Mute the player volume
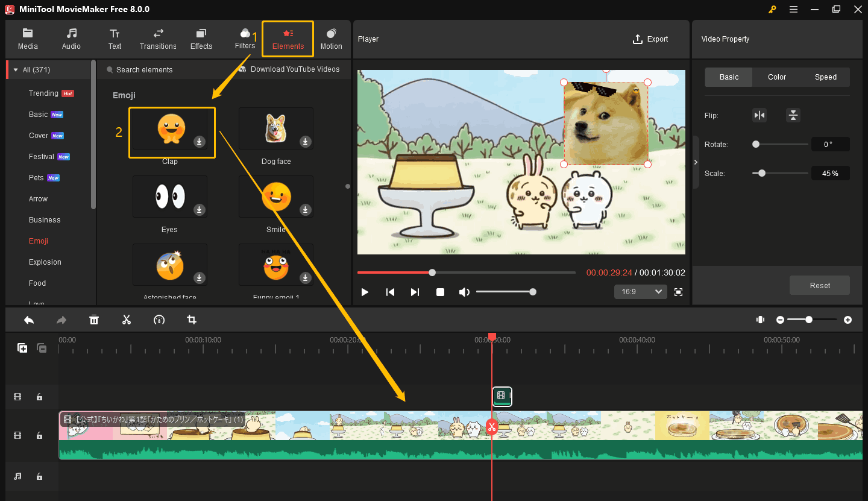 464,292
